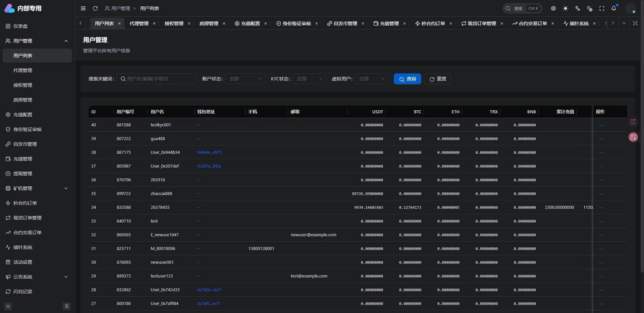Close the 授权管理 tab
Viewport: 644px width, 313px height.
pyautogui.click(x=189, y=23)
